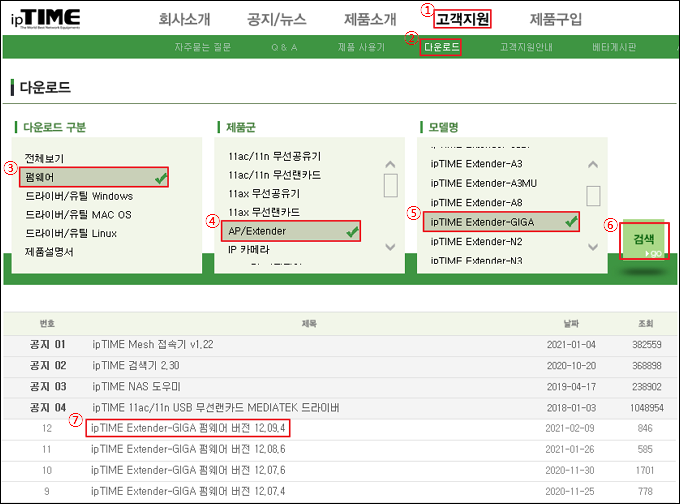Select 제품설명서 category
Screen dimensions: 680x504
(49, 252)
